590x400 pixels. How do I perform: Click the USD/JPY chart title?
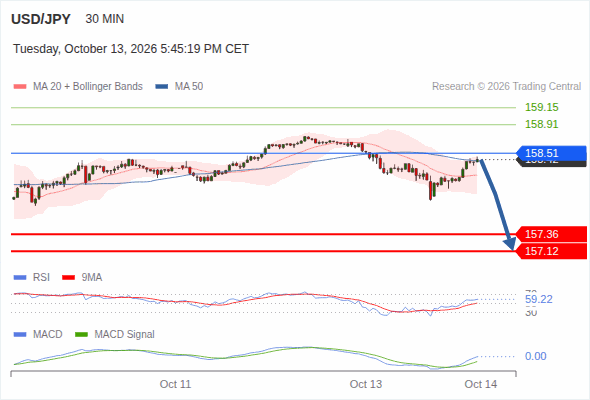41,19
